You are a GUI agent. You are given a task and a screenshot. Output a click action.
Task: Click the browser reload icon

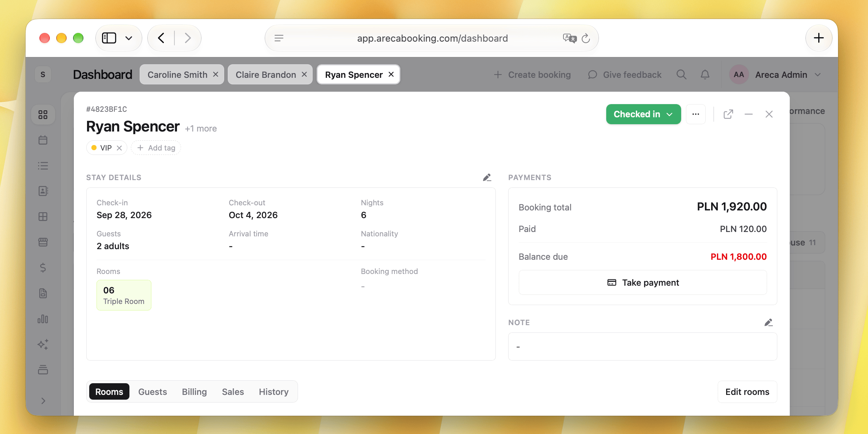point(586,38)
